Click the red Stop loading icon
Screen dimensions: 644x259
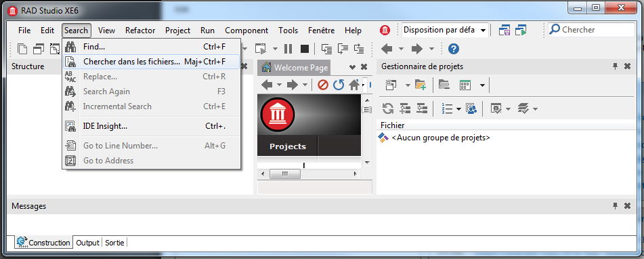[x=323, y=85]
